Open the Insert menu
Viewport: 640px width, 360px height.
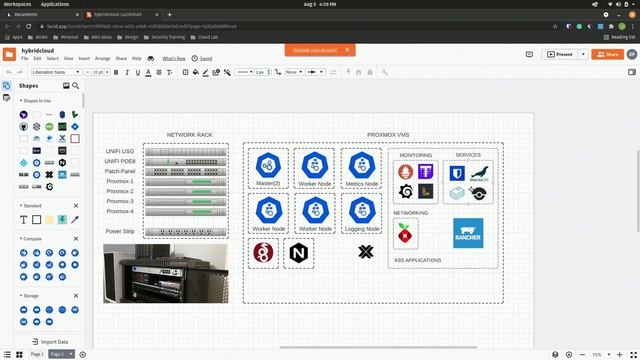click(84, 58)
